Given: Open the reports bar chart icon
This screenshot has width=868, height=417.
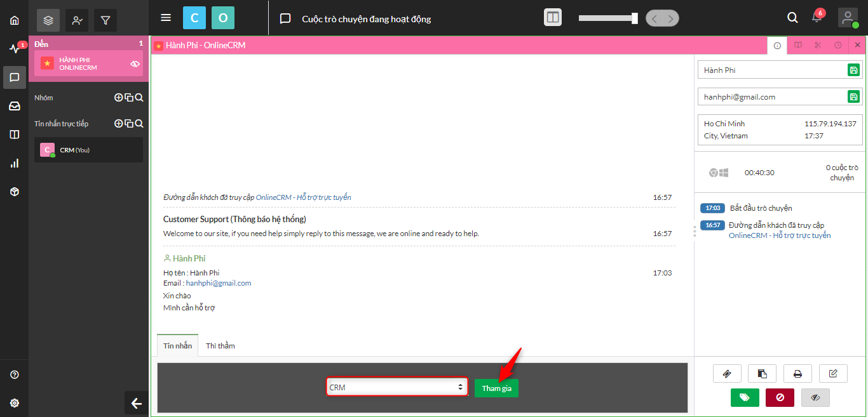Looking at the screenshot, I should (x=14, y=163).
